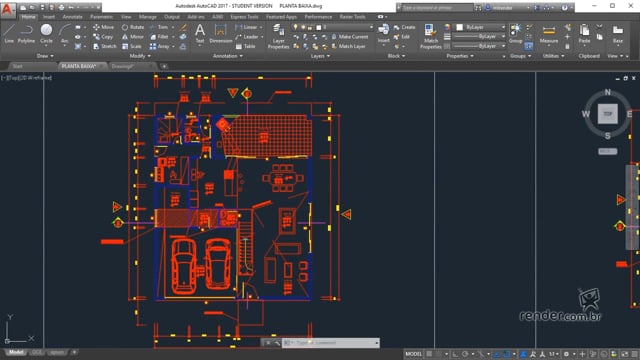This screenshot has height=360, width=640.
Task: Switch to the Home ribbon tab
Action: (x=28, y=17)
